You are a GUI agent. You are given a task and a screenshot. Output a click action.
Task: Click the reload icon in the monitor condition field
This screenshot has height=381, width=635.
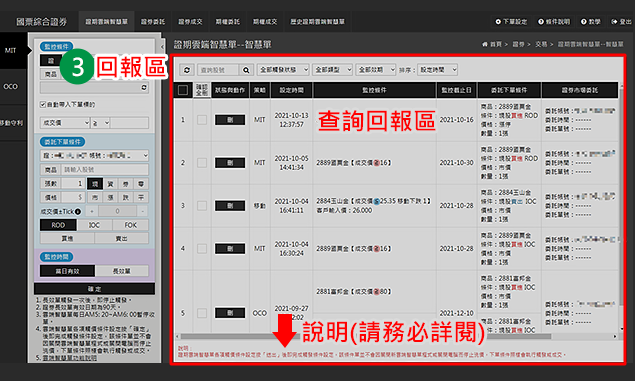click(144, 87)
